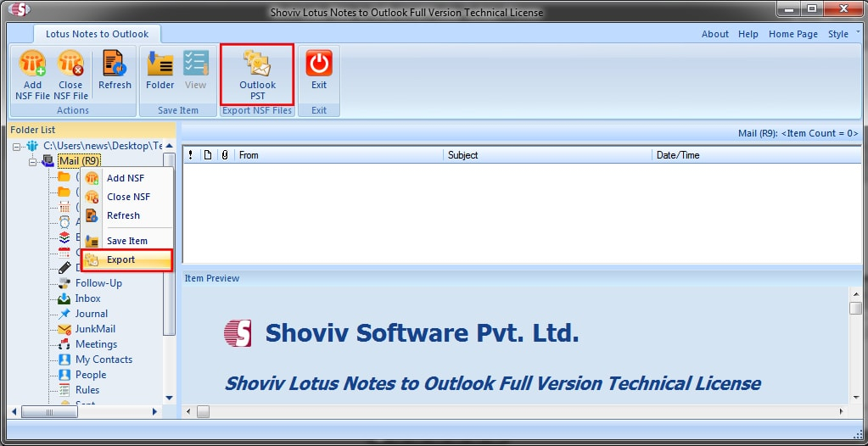Click the Close NSF context menu icon
868x446 pixels.
pyautogui.click(x=92, y=197)
